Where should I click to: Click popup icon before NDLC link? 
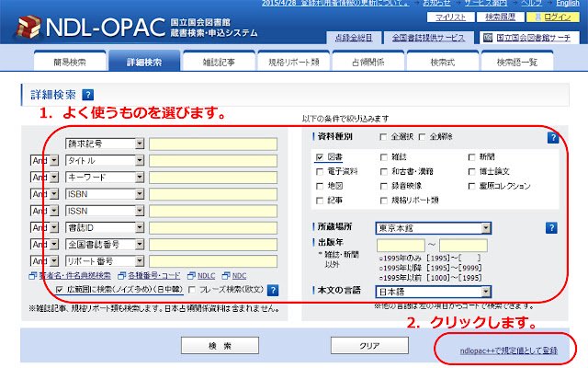[x=191, y=276]
